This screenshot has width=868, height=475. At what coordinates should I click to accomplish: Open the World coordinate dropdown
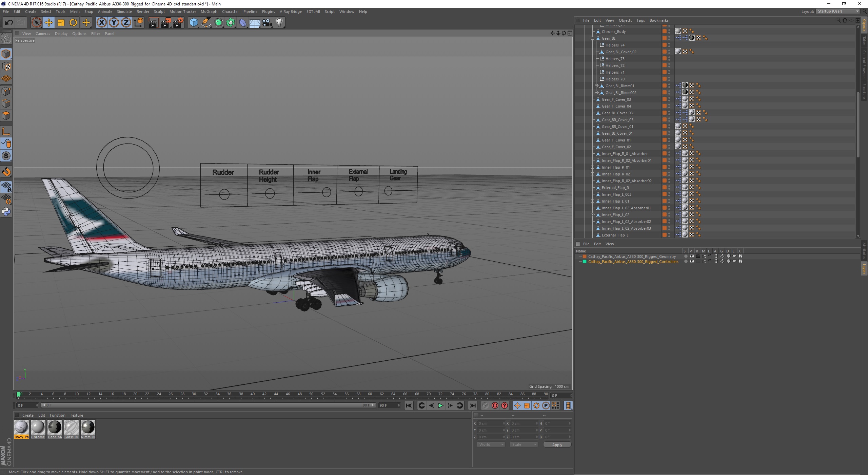pyautogui.click(x=491, y=444)
